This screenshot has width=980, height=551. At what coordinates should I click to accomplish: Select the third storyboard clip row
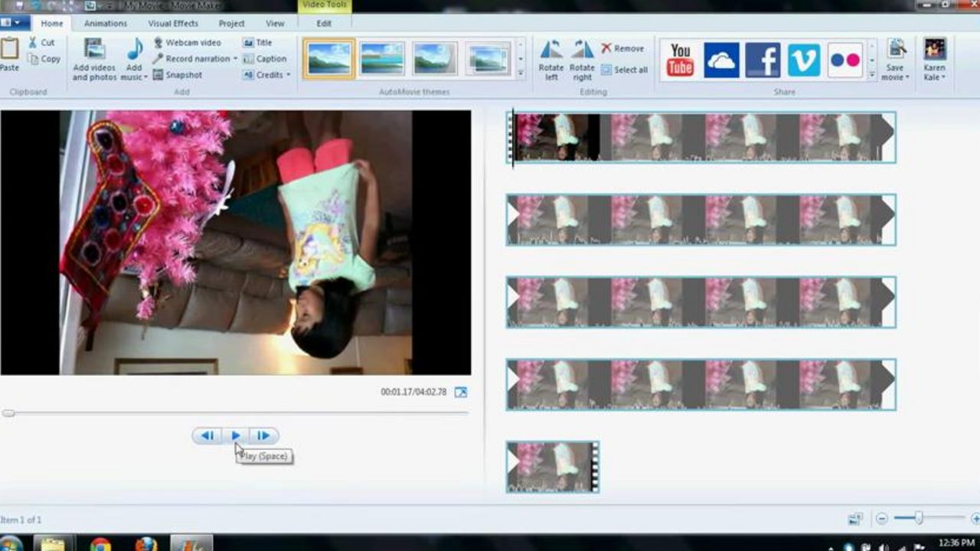(x=701, y=302)
